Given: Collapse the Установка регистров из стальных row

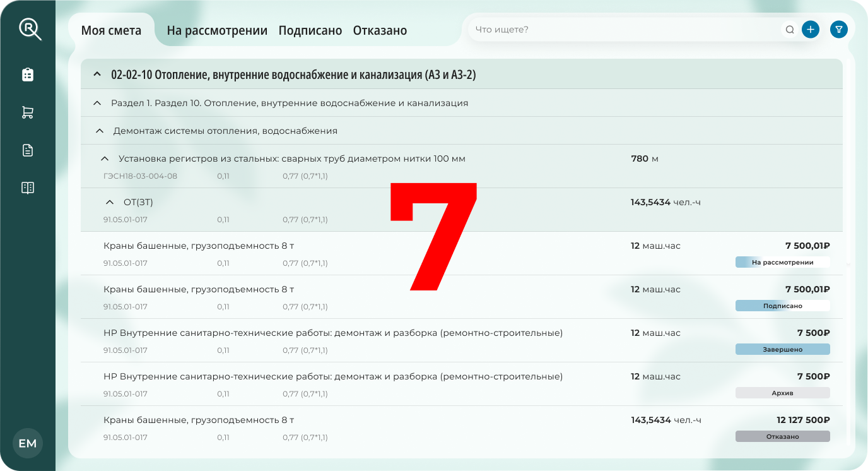Looking at the screenshot, I should point(104,158).
